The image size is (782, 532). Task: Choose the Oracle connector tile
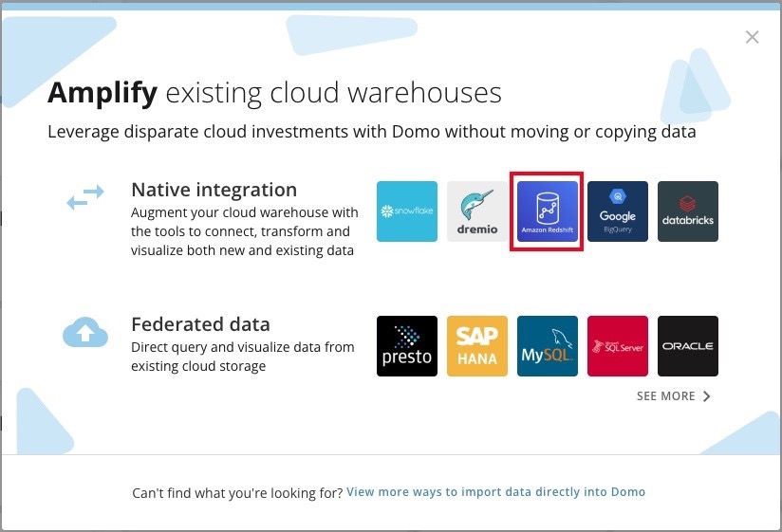coord(688,346)
